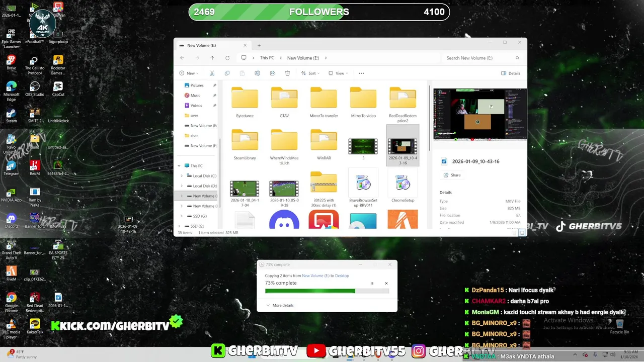
Task: Open the Recycle Bin on the desktop
Action: [x=619, y=327]
